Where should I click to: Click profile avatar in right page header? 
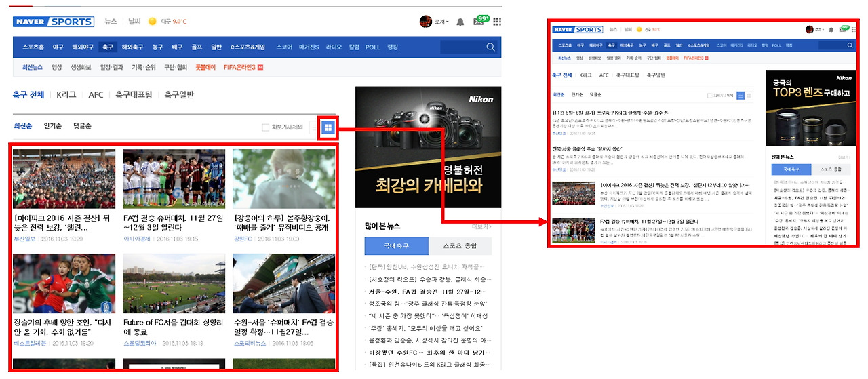(809, 30)
